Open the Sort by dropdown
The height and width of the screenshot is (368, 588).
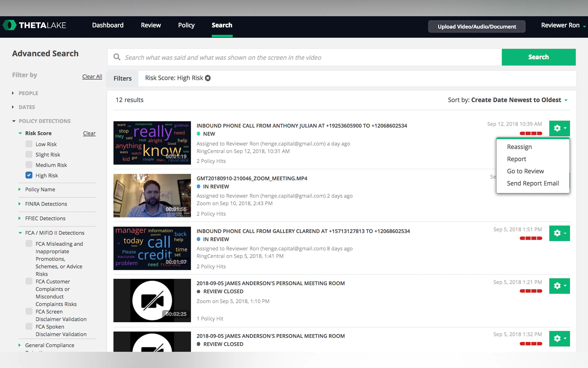tap(516, 100)
